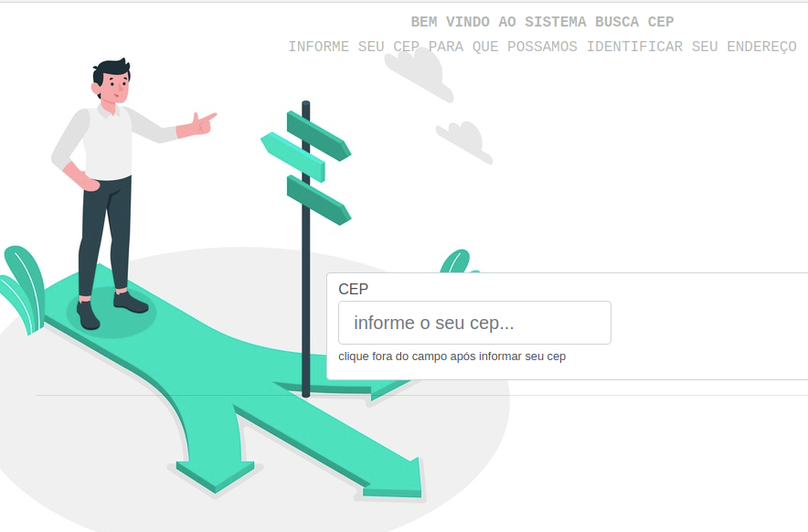Select the light green middle signpost sign

click(x=293, y=156)
